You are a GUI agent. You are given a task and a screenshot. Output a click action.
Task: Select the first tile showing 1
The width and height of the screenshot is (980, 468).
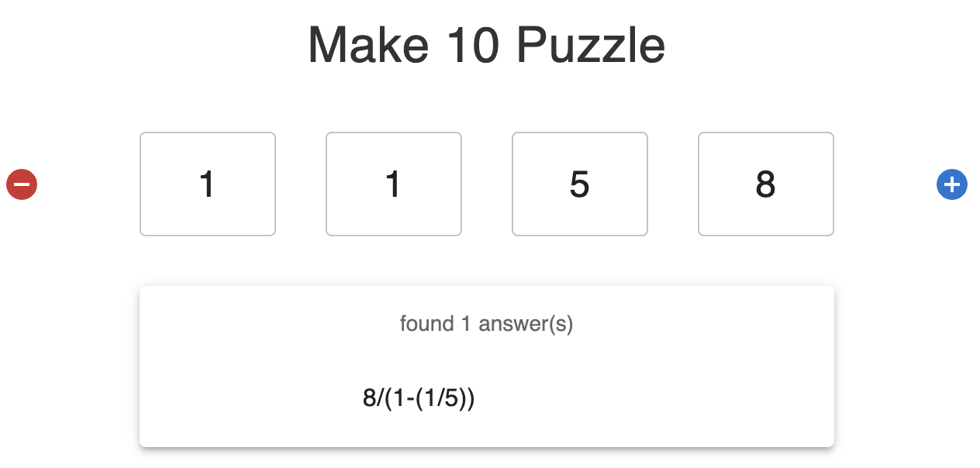tap(207, 184)
